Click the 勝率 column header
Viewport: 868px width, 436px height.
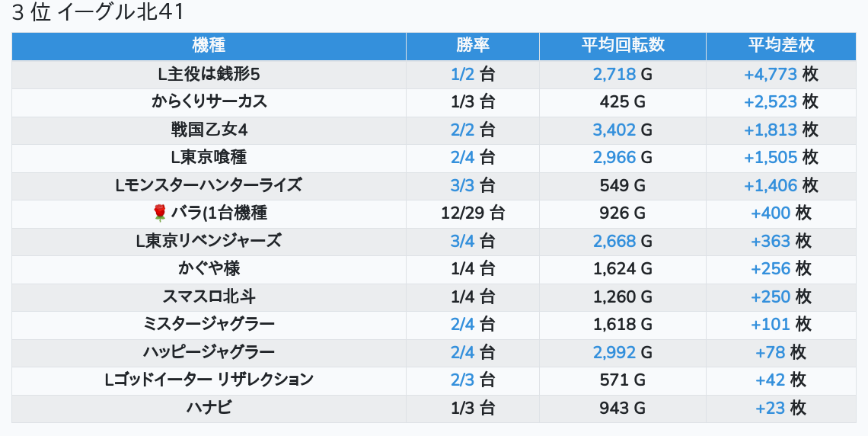point(473,46)
